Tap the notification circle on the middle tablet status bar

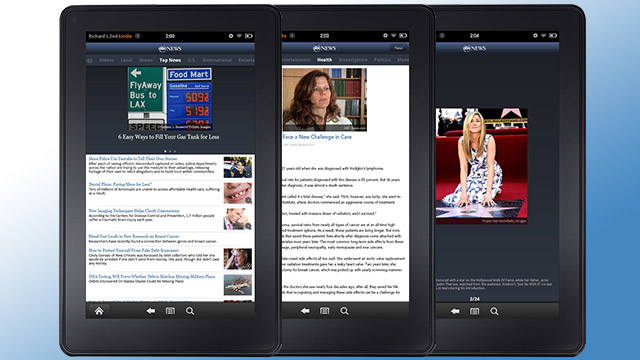click(x=292, y=36)
